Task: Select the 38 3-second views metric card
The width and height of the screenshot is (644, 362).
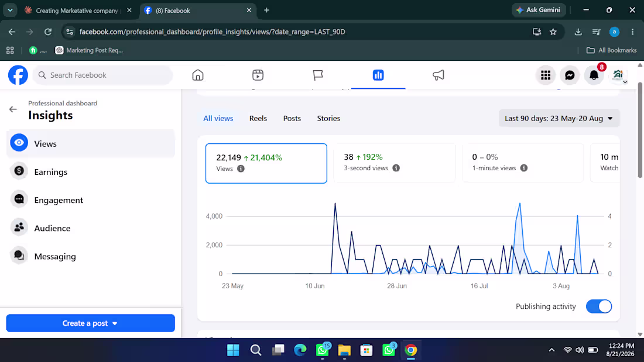Action: 394,163
